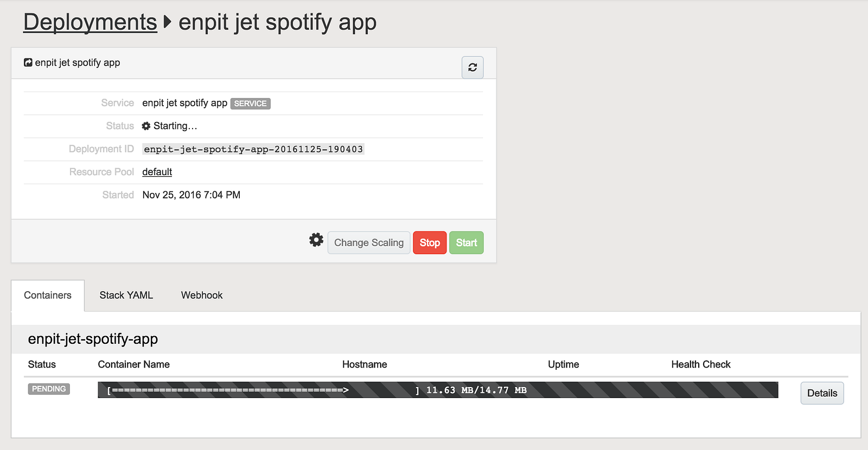Image resolution: width=868 pixels, height=450 pixels.
Task: Click the Container Name column header
Action: click(134, 364)
